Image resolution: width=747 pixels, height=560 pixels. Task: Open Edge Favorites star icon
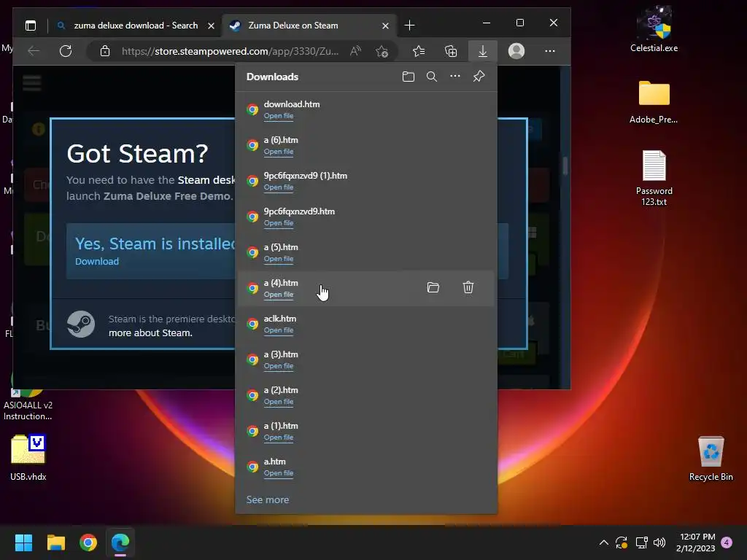pos(419,51)
